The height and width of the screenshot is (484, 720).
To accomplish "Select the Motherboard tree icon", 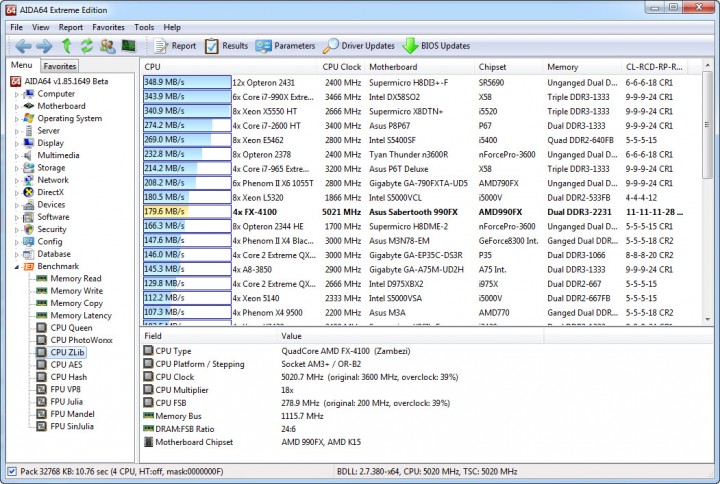I will 29,106.
